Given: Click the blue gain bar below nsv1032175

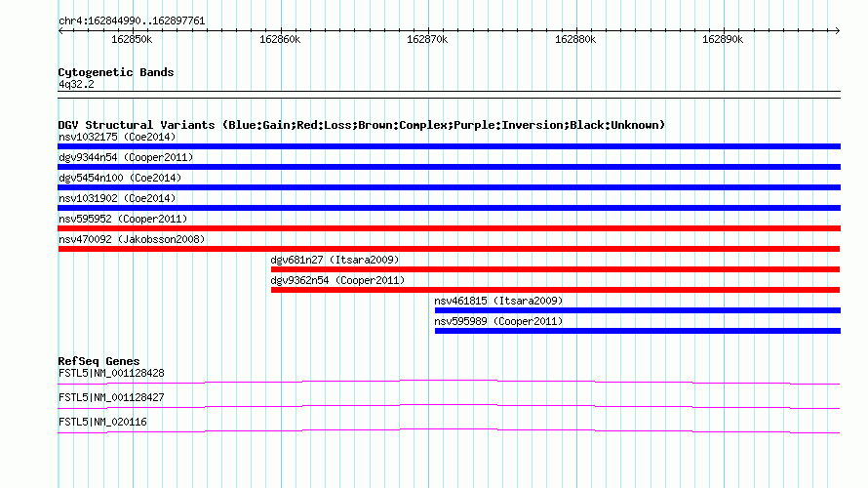Looking at the screenshot, I should [449, 146].
